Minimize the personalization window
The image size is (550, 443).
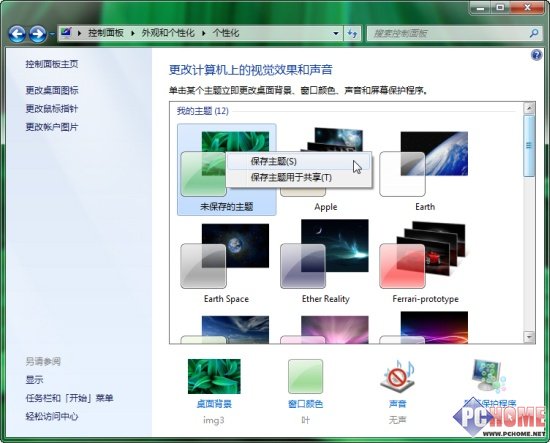[x=480, y=8]
